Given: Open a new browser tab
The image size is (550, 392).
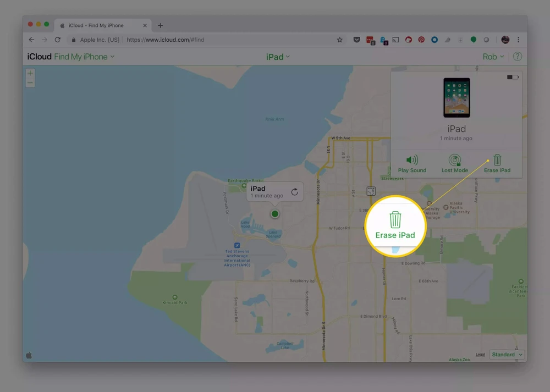Looking at the screenshot, I should pyautogui.click(x=160, y=25).
